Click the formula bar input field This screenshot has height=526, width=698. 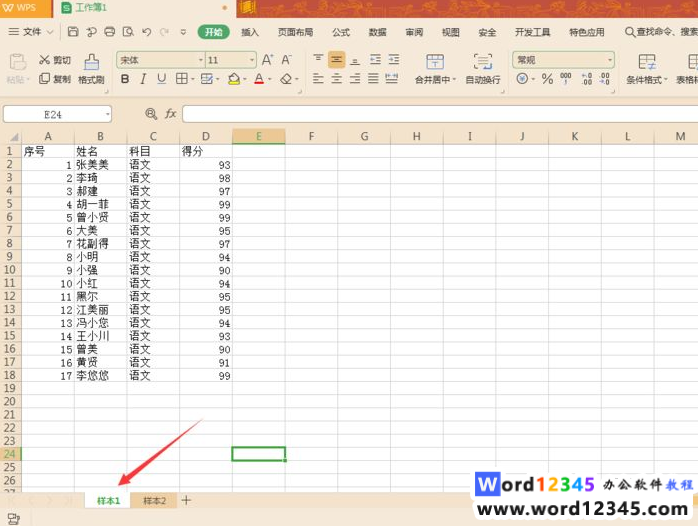[x=440, y=114]
